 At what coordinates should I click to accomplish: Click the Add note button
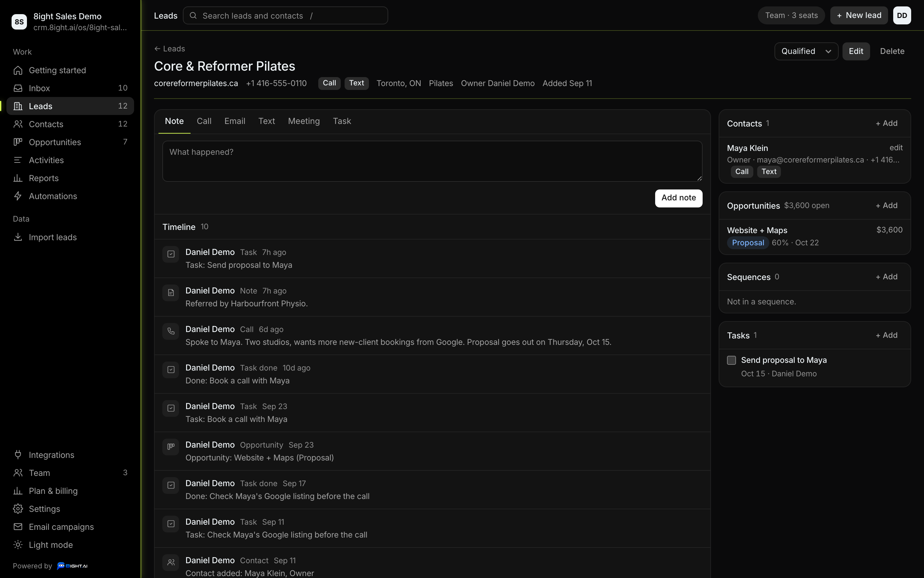[679, 198]
